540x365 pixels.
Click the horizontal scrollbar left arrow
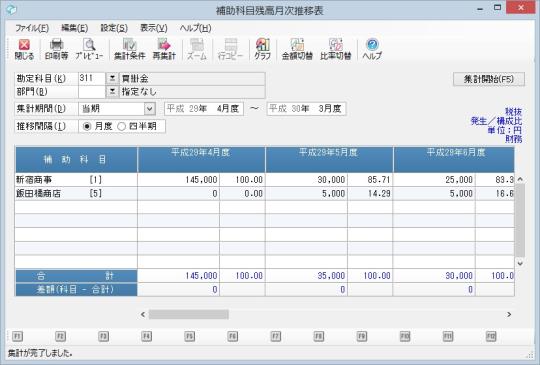click(143, 314)
